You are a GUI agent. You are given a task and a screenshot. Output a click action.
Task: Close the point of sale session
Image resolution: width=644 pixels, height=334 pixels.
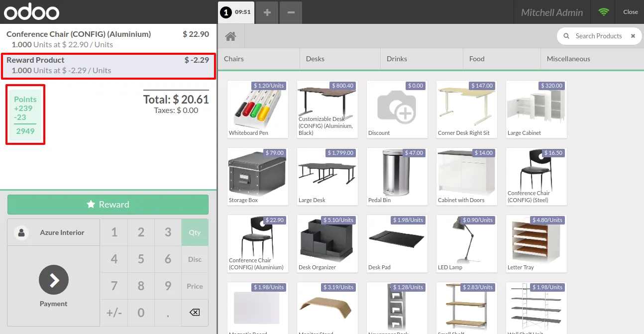(x=630, y=12)
